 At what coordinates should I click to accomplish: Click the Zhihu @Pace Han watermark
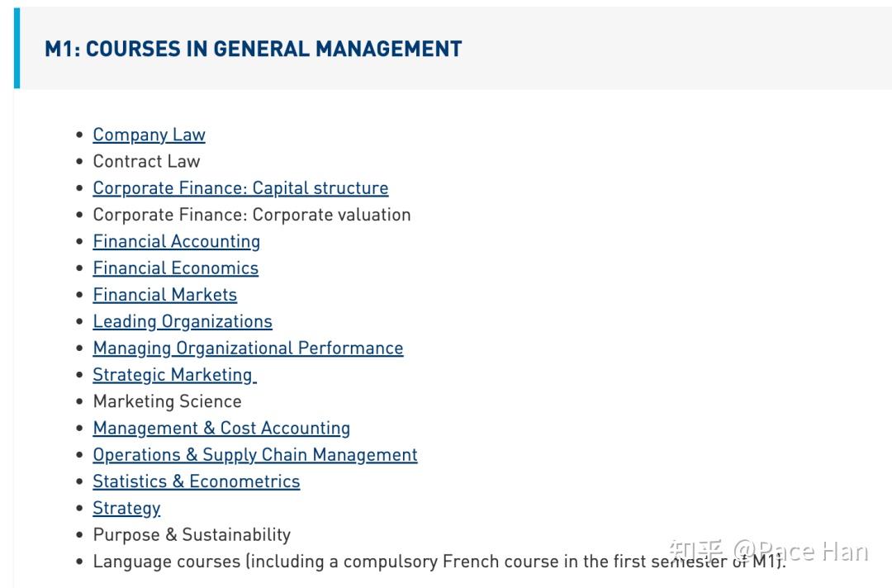click(768, 551)
